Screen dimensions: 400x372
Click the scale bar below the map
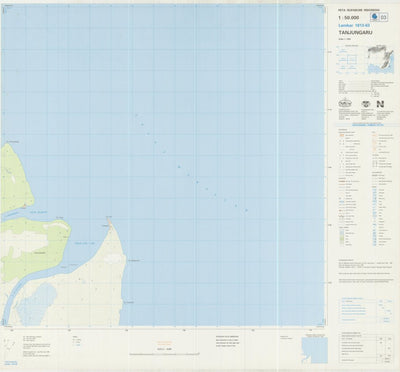tap(165, 353)
